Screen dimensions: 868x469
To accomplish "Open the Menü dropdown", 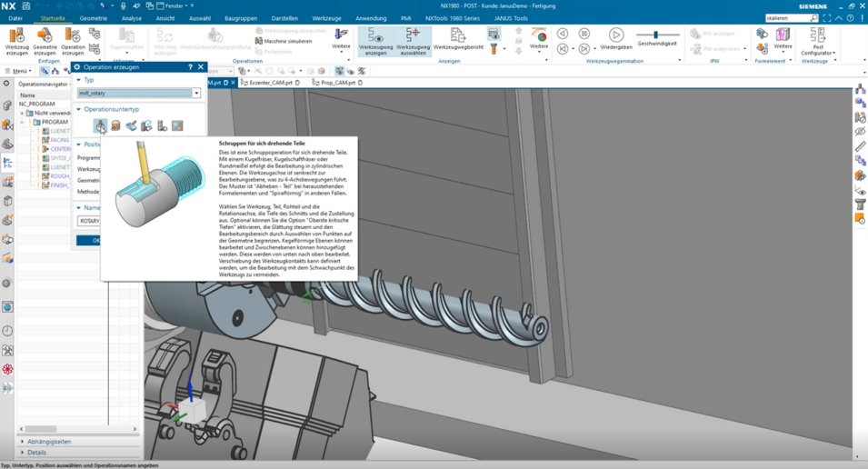I will coord(17,71).
